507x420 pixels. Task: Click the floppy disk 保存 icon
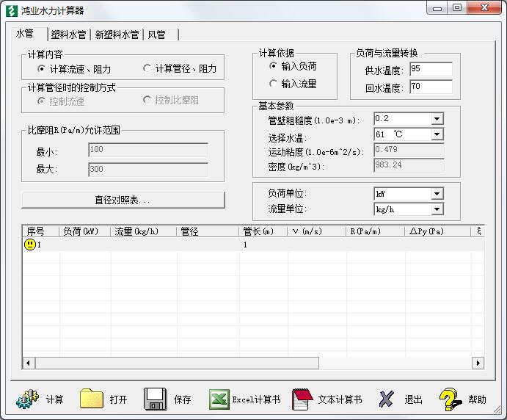[156, 399]
